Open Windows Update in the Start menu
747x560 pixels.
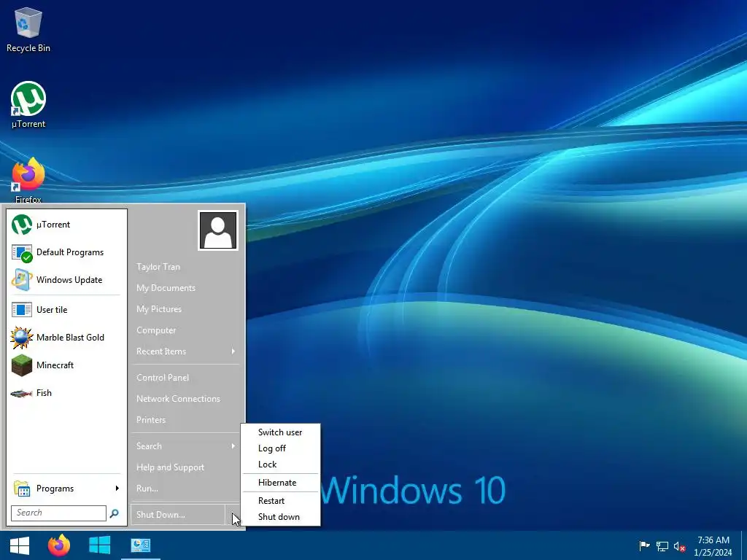click(x=65, y=279)
